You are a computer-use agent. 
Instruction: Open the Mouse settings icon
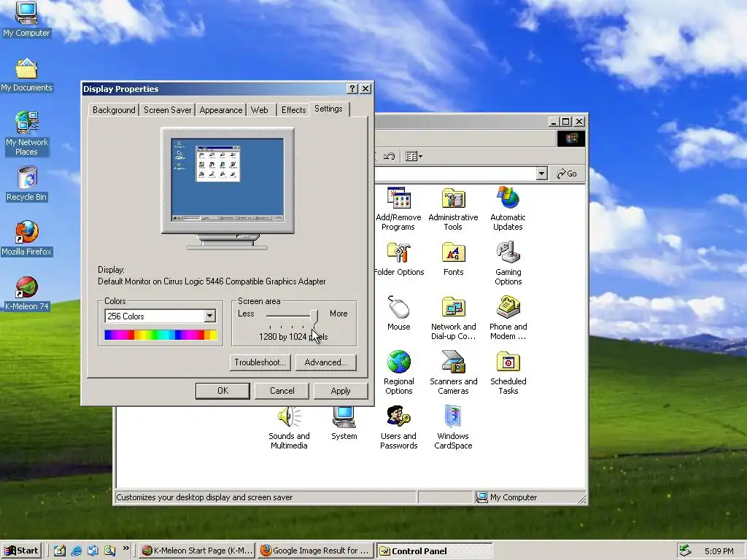pyautogui.click(x=399, y=314)
